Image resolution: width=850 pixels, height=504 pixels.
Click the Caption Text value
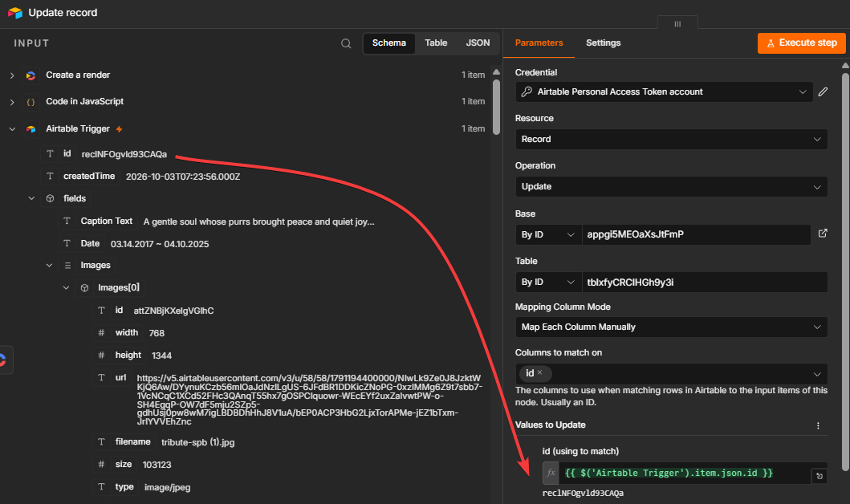pyautogui.click(x=258, y=222)
